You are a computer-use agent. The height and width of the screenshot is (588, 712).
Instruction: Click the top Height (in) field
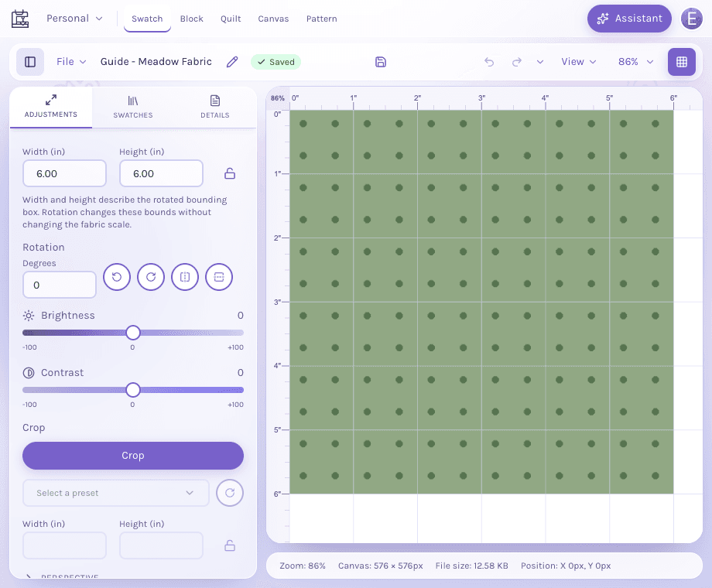(x=161, y=173)
